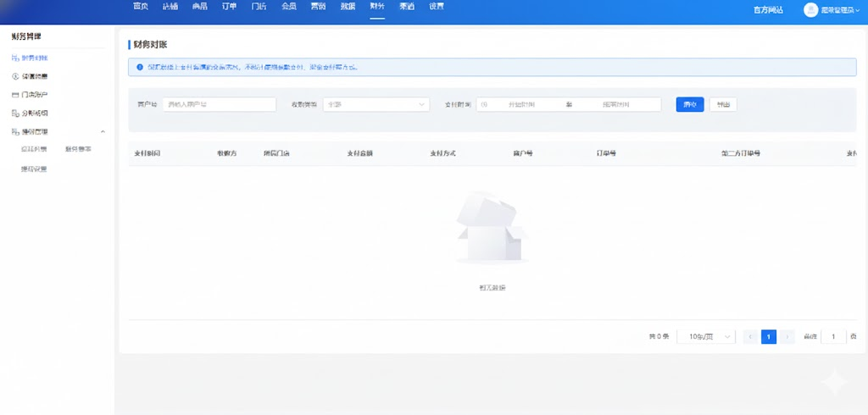868x415 pixels.
Task: Click the card icon beside 门店账户
Action: [x=15, y=95]
